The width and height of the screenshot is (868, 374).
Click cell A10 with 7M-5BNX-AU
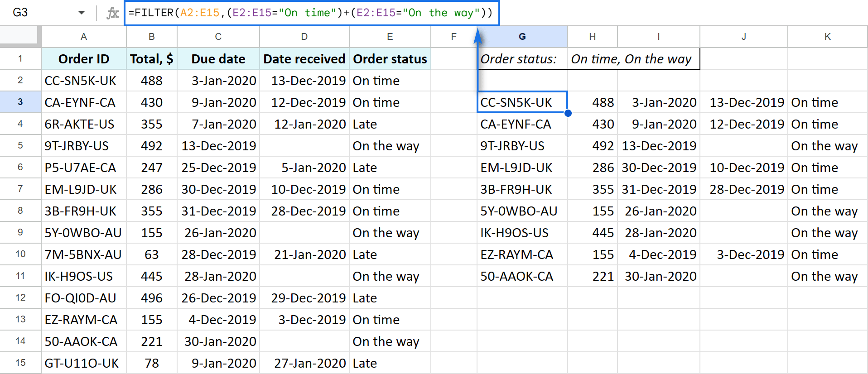pos(84,254)
